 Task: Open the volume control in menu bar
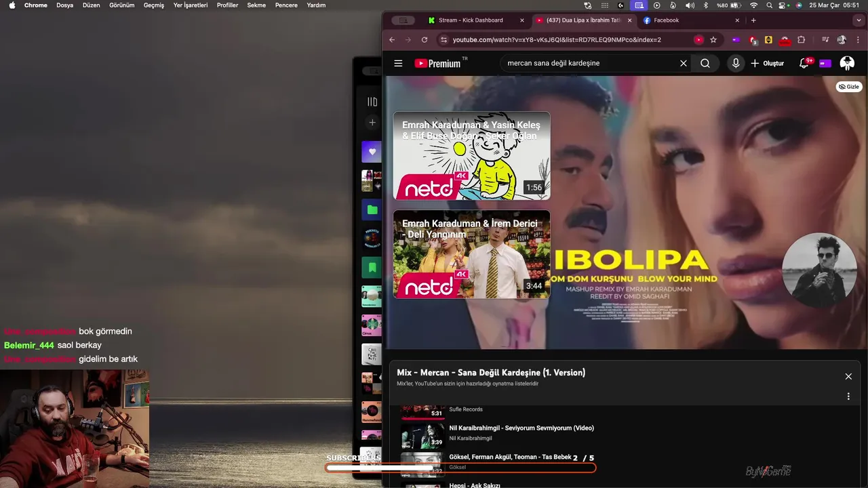[x=690, y=5]
